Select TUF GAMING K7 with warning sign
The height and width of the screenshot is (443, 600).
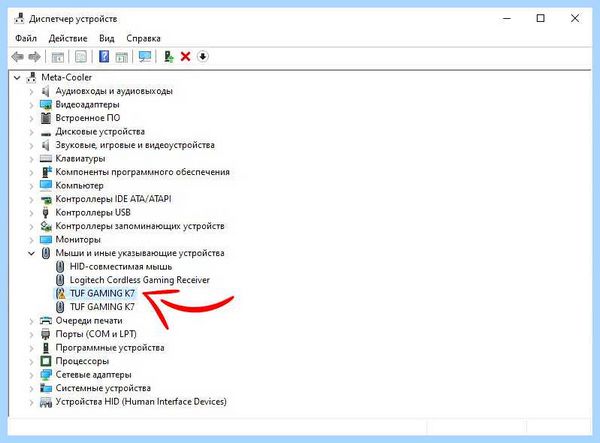point(102,293)
